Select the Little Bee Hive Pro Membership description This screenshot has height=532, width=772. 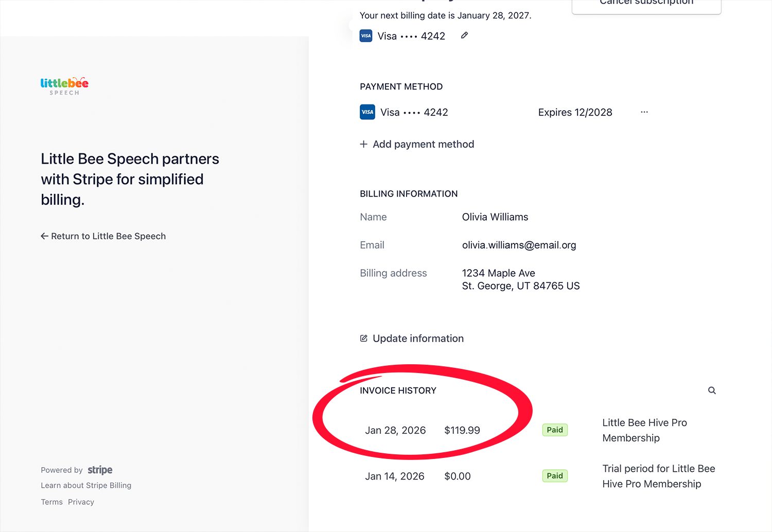click(644, 430)
